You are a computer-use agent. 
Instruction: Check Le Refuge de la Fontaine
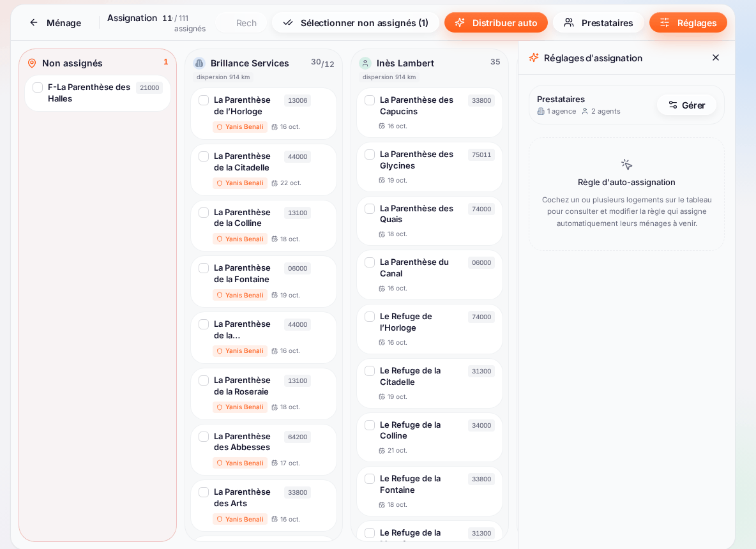click(370, 479)
